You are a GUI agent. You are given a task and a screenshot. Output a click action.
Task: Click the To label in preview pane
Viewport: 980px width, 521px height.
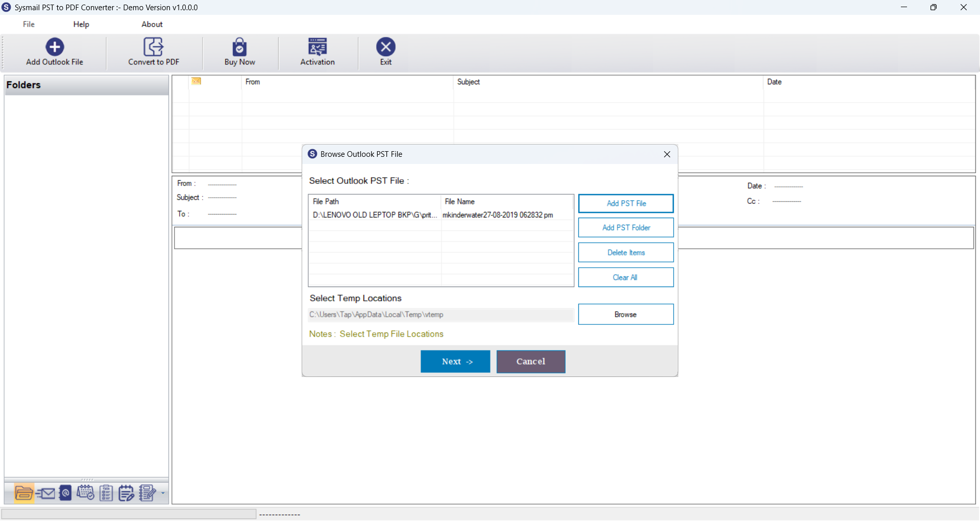tap(183, 214)
